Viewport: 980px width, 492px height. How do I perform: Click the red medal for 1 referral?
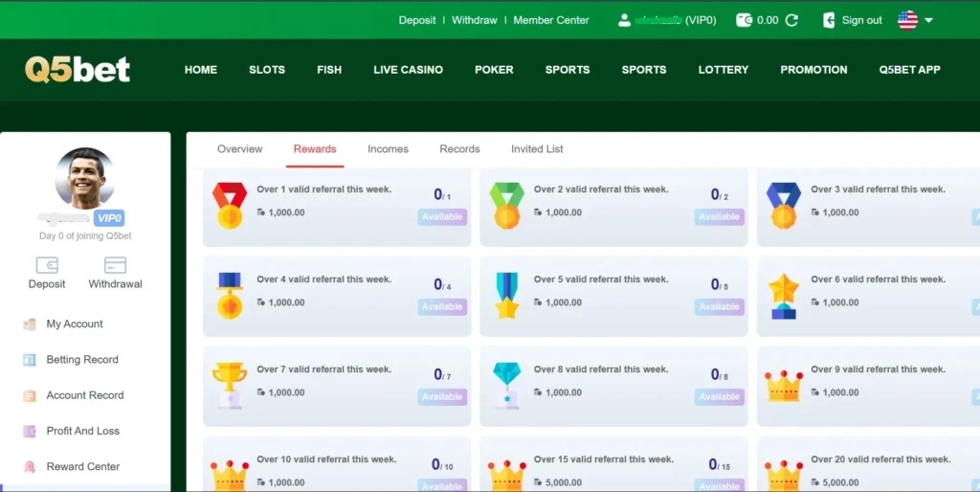230,205
